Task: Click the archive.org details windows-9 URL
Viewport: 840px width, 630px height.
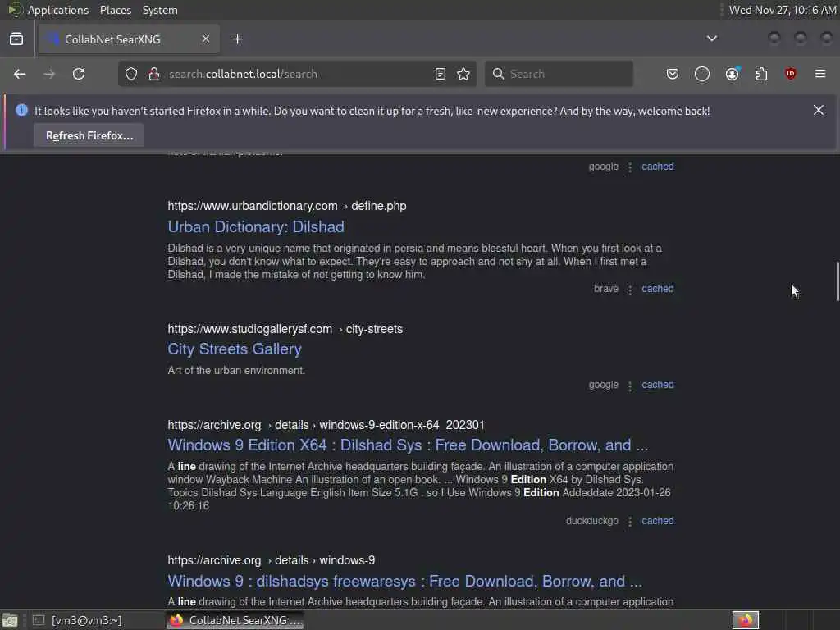Action: [271, 560]
